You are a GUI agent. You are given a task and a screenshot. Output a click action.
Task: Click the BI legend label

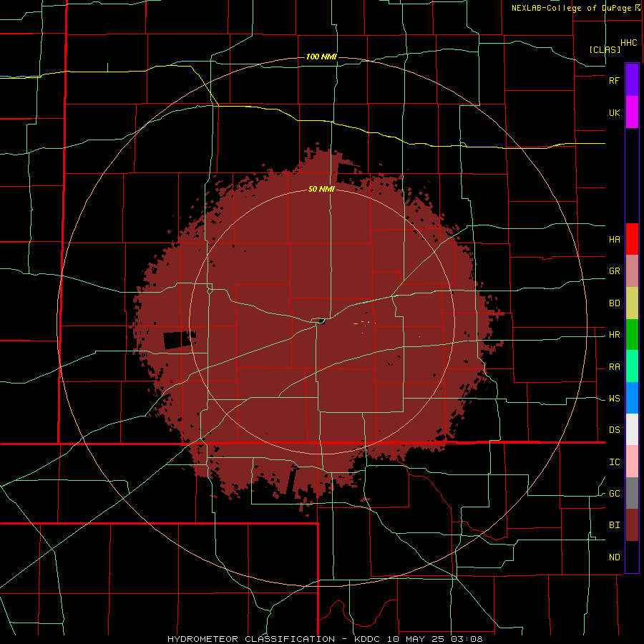tap(614, 525)
